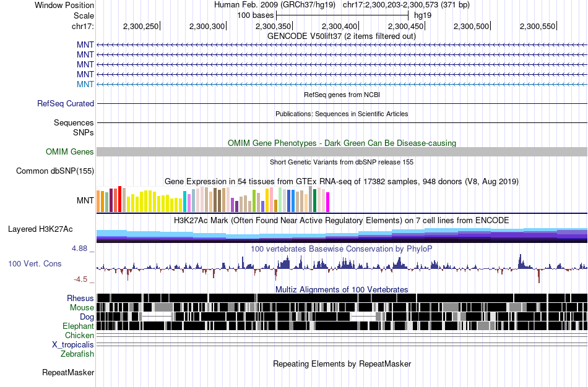Image resolution: width=588 pixels, height=387 pixels.
Task: Click the Sequences track label
Action: 74,123
